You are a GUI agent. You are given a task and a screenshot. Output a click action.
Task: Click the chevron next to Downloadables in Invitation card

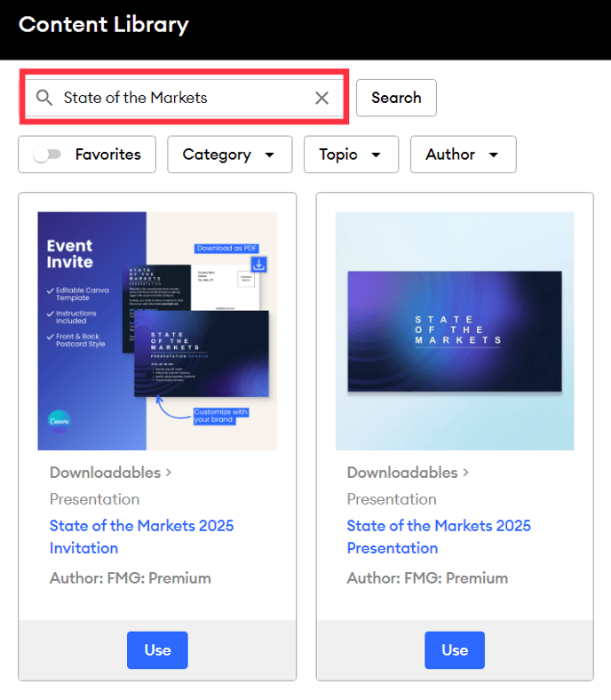[169, 472]
